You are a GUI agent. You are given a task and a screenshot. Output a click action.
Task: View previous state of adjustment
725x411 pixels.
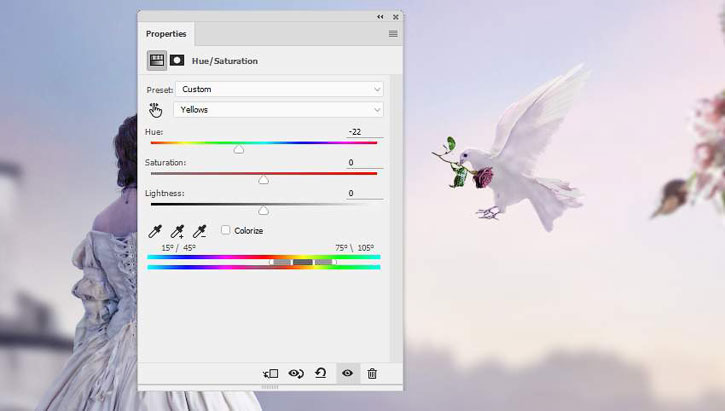coord(296,373)
